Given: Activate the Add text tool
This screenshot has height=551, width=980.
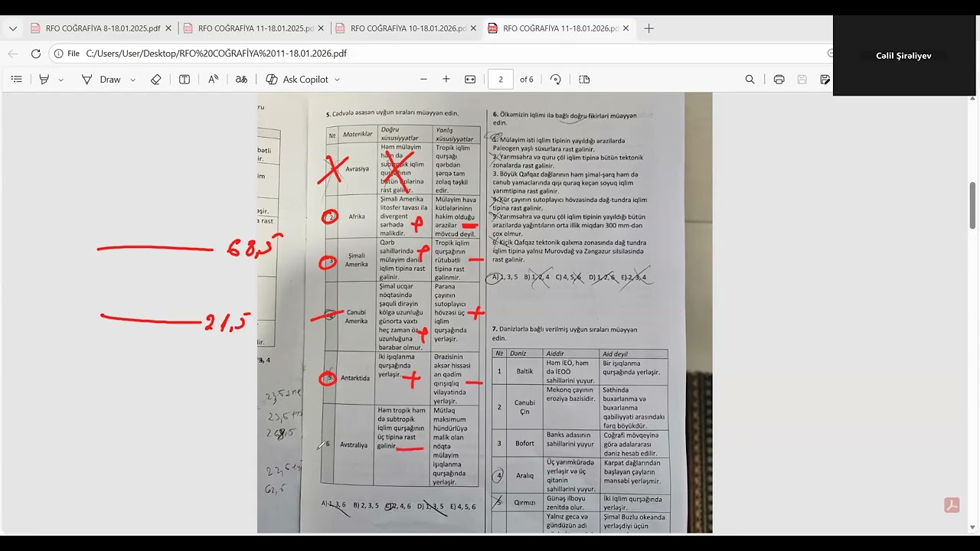Looking at the screenshot, I should 185,80.
